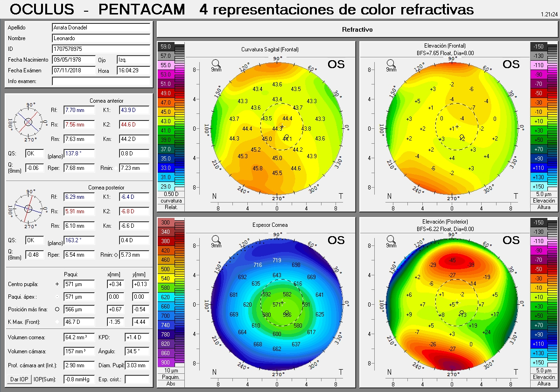Screen dimensions: 560x392
Task: Open the Elevación (Posterior) map title
Action: click(445, 221)
